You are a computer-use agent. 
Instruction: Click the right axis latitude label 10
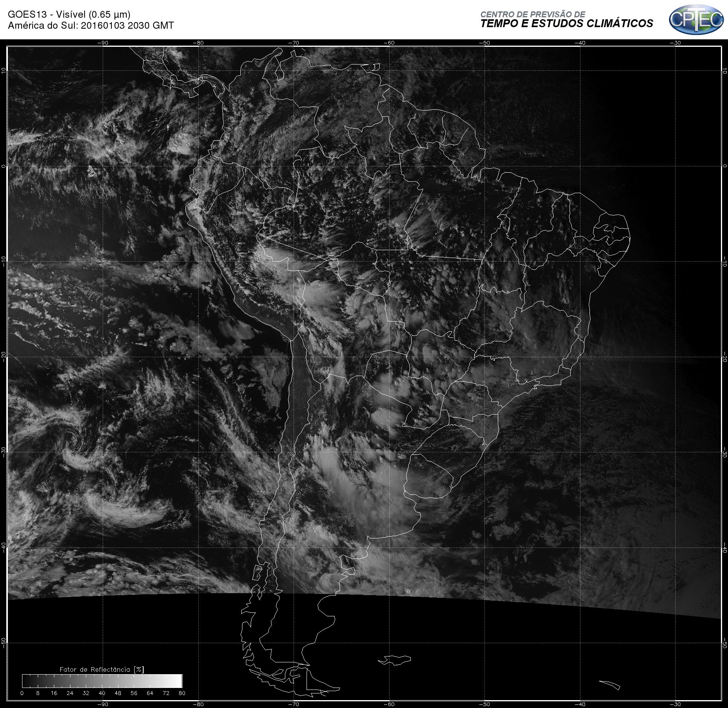tap(724, 71)
